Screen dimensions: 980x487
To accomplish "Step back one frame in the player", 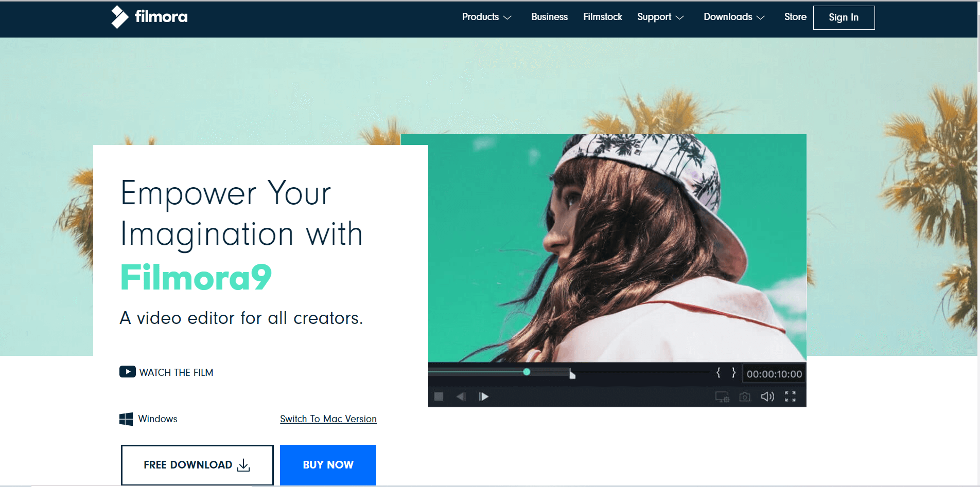I will [x=461, y=396].
